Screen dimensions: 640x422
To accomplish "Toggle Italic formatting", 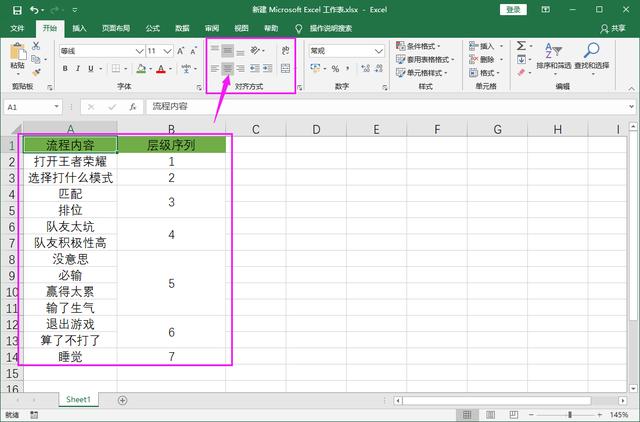I will [78, 68].
